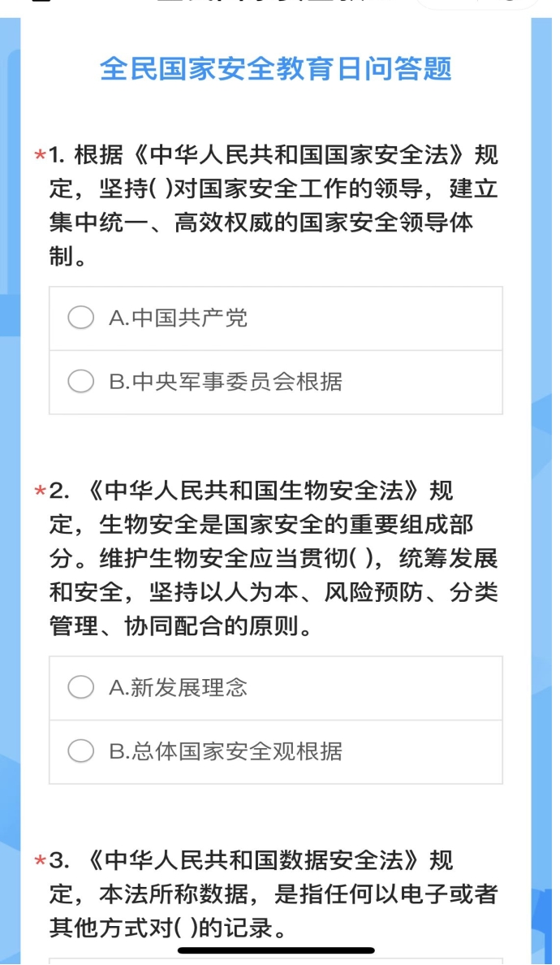Select option A.中国共产党 radio button
Viewport: 560px width, 965px height.
tap(80, 318)
